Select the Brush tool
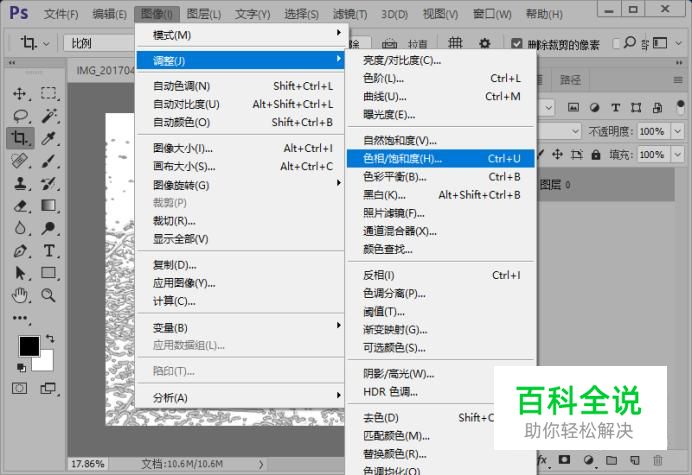The height and width of the screenshot is (475, 692). pos(49,161)
